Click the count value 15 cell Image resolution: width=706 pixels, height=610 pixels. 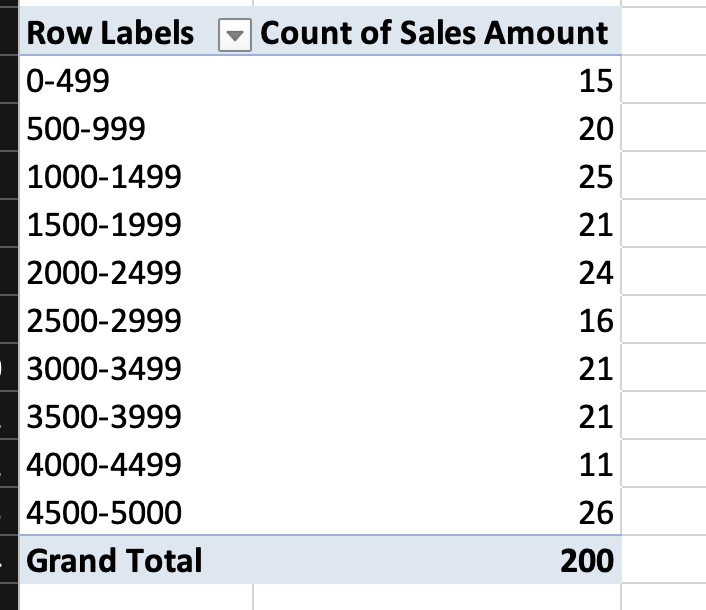[596, 82]
